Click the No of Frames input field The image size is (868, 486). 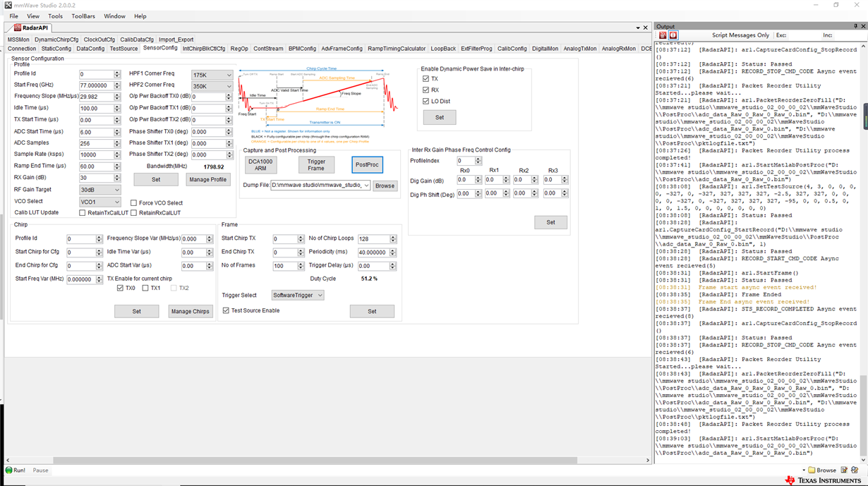pos(284,266)
